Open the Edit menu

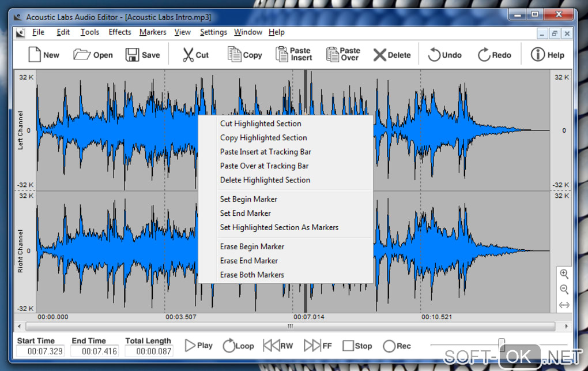coord(63,32)
